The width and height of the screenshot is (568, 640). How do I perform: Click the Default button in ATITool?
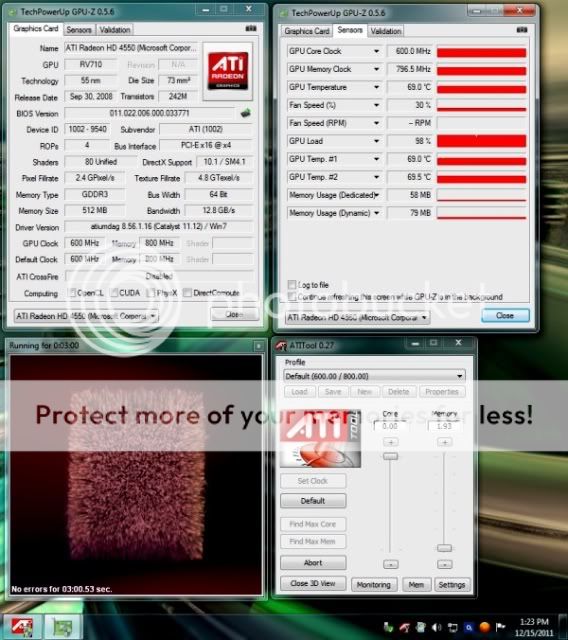[313, 501]
